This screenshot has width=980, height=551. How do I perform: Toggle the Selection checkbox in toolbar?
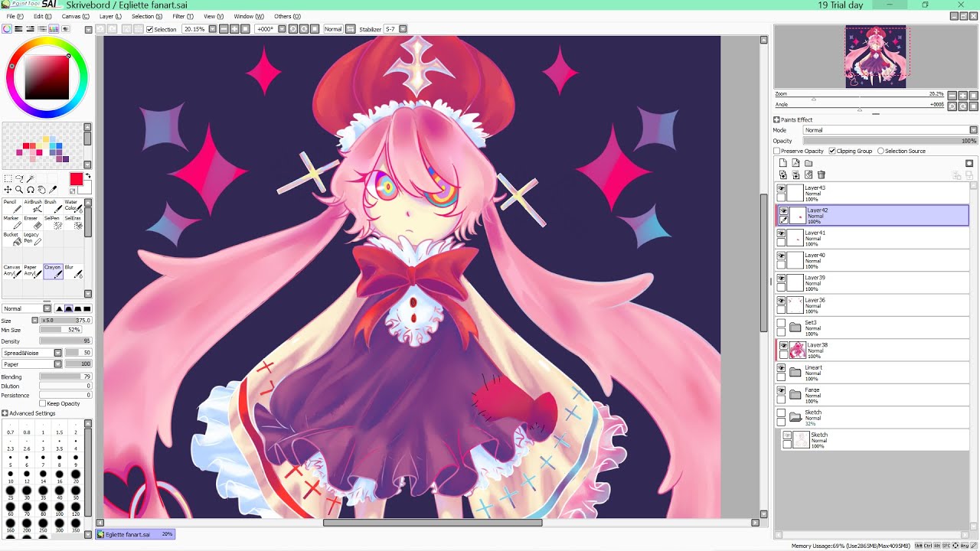click(149, 29)
